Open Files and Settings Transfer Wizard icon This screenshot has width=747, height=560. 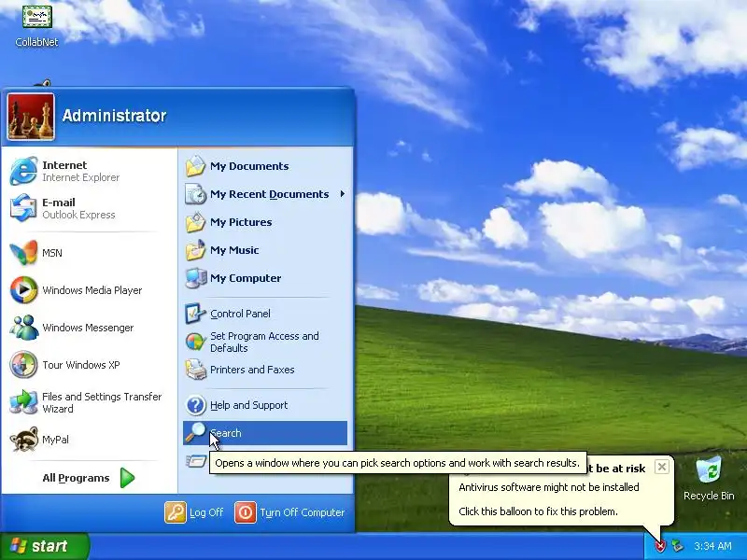click(x=23, y=402)
